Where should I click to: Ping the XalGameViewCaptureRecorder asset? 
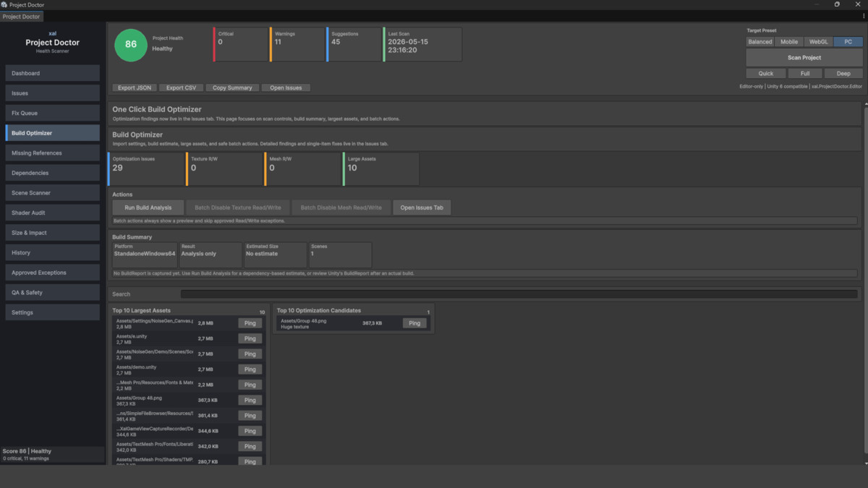pos(250,431)
